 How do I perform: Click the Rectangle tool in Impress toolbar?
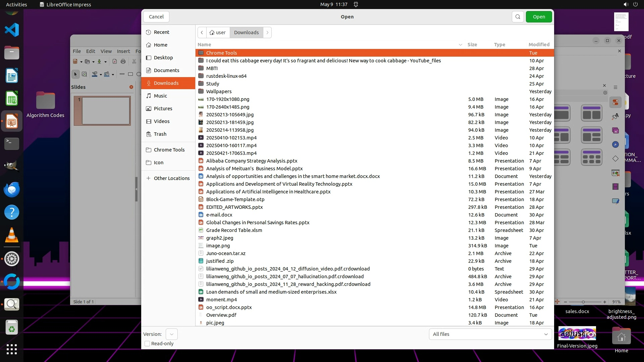pos(130,74)
